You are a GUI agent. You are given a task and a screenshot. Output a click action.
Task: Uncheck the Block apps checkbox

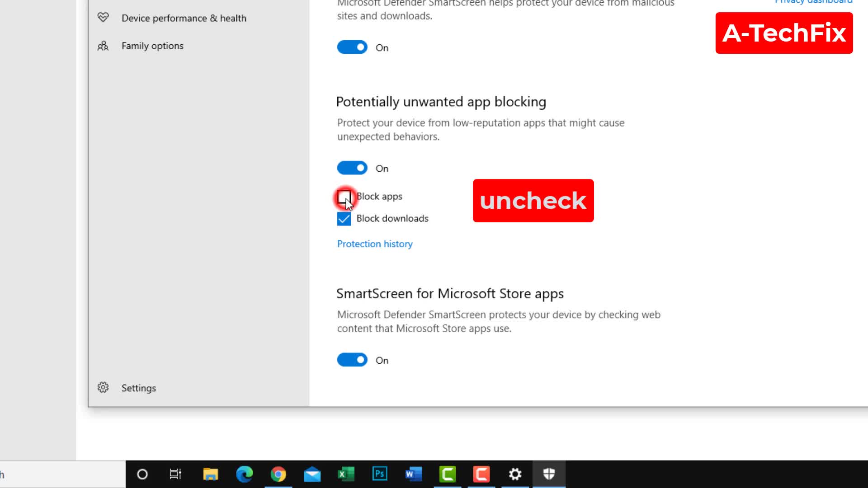pyautogui.click(x=344, y=197)
